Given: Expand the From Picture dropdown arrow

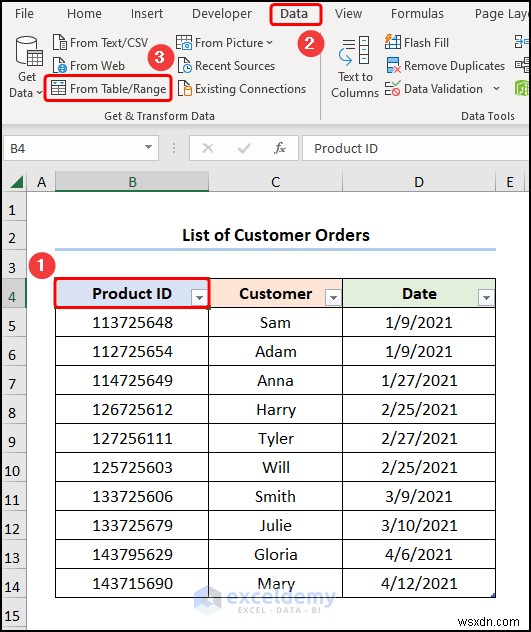Looking at the screenshot, I should pyautogui.click(x=269, y=43).
